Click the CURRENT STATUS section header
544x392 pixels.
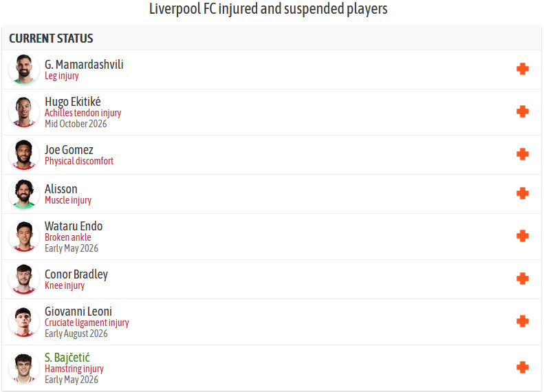click(51, 39)
